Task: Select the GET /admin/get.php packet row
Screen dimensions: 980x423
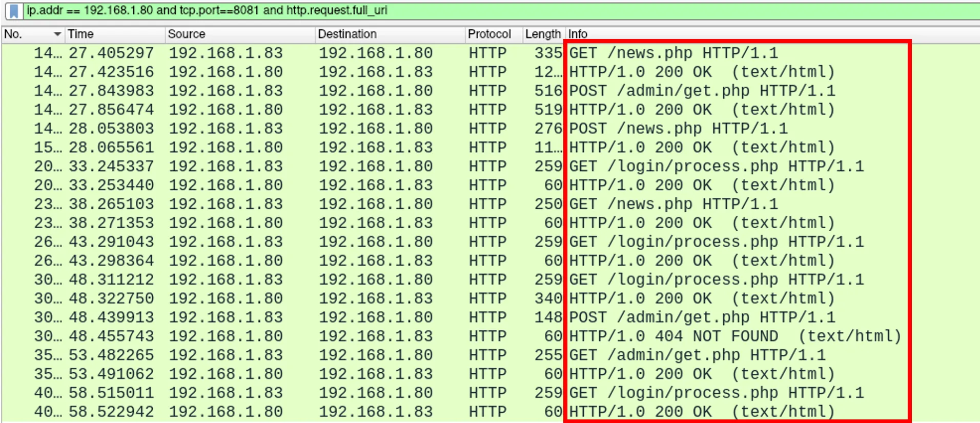Action: click(x=490, y=355)
